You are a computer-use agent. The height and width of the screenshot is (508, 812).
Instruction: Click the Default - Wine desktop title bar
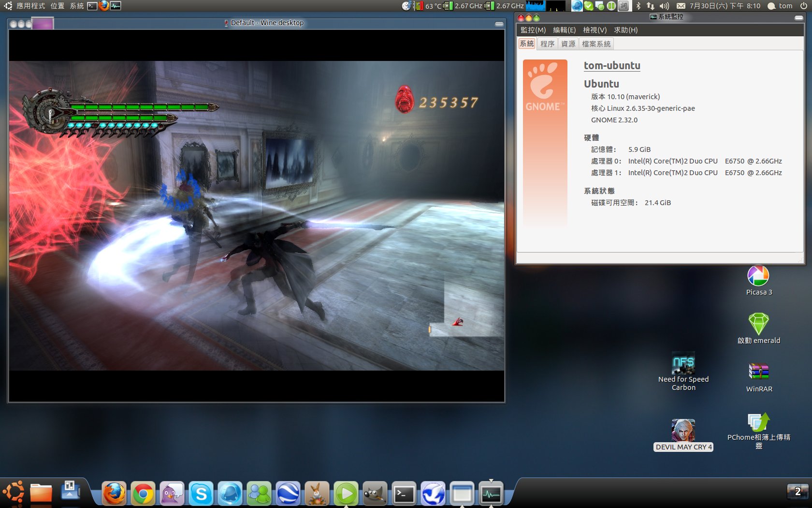pos(257,23)
